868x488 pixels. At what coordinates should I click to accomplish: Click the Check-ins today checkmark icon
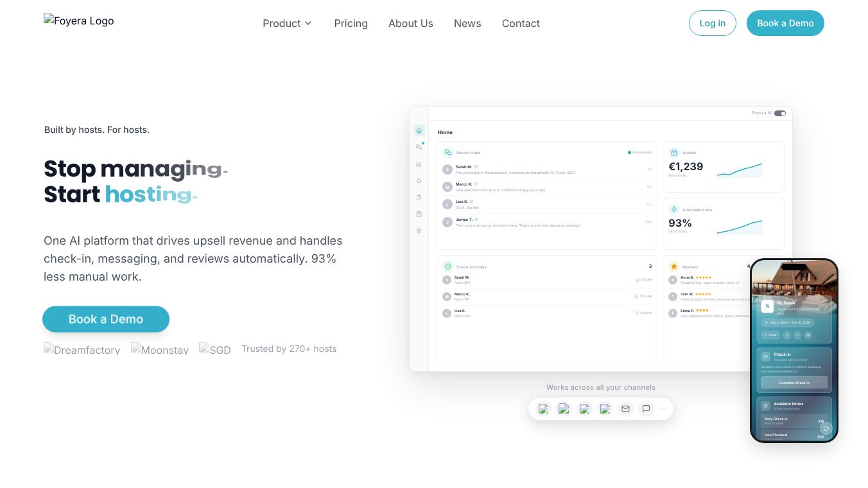(448, 266)
